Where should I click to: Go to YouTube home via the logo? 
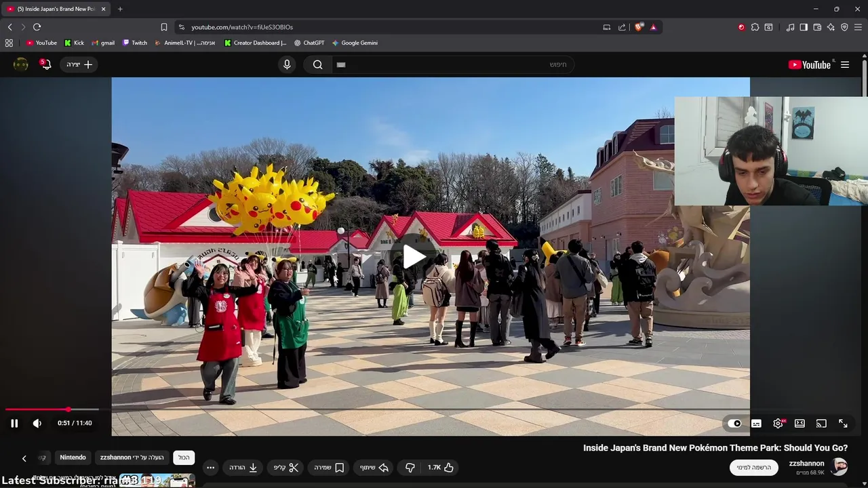point(809,64)
